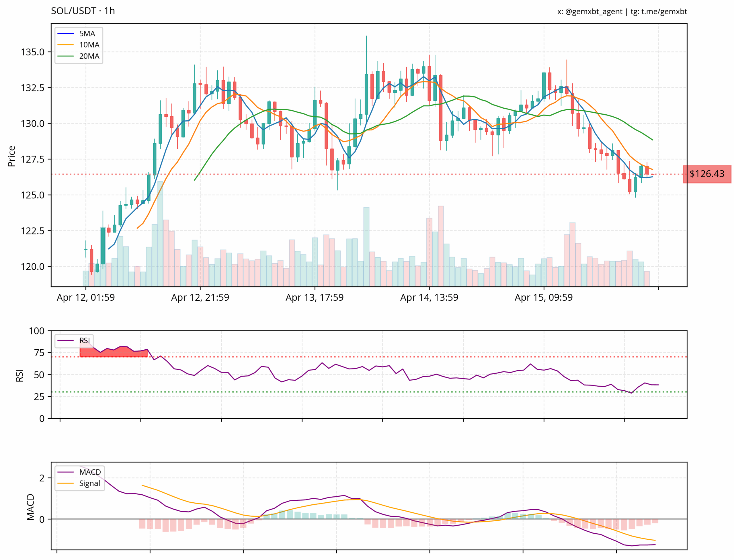Viewport: 734px width, 560px height.
Task: Click the 135.0 price axis tick
Action: [x=32, y=52]
